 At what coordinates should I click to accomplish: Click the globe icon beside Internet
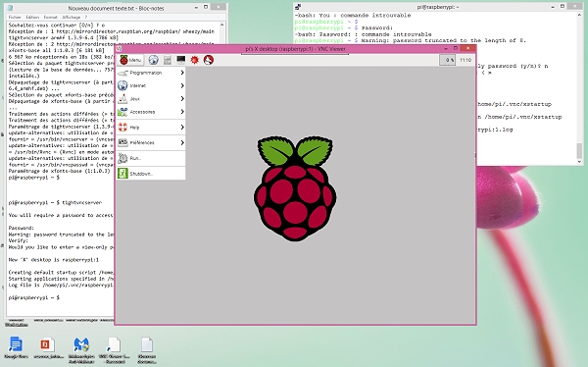coord(122,85)
